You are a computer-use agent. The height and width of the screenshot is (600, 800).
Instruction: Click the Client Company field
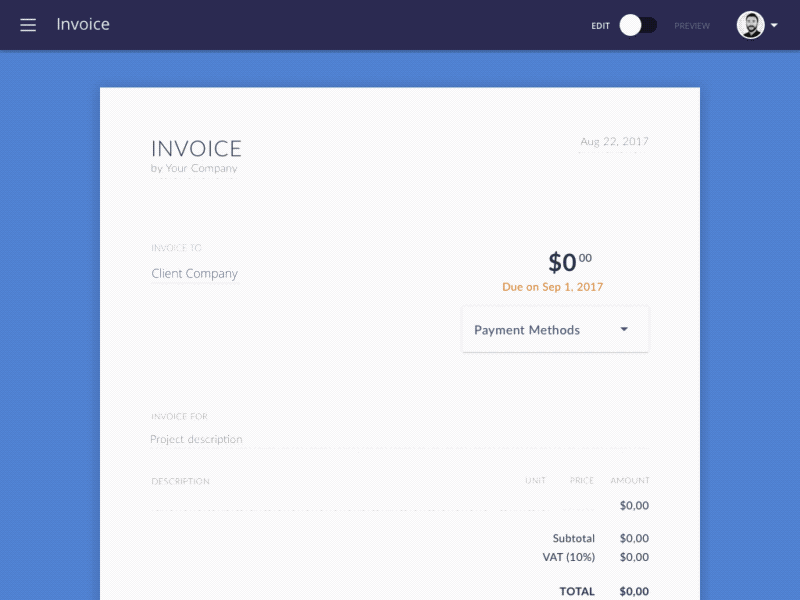pyautogui.click(x=194, y=273)
